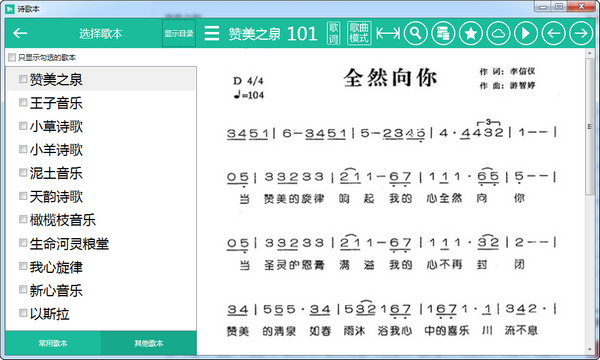Check the 赞美之泉 songbook checkbox
600x360 pixels.
pos(23,79)
